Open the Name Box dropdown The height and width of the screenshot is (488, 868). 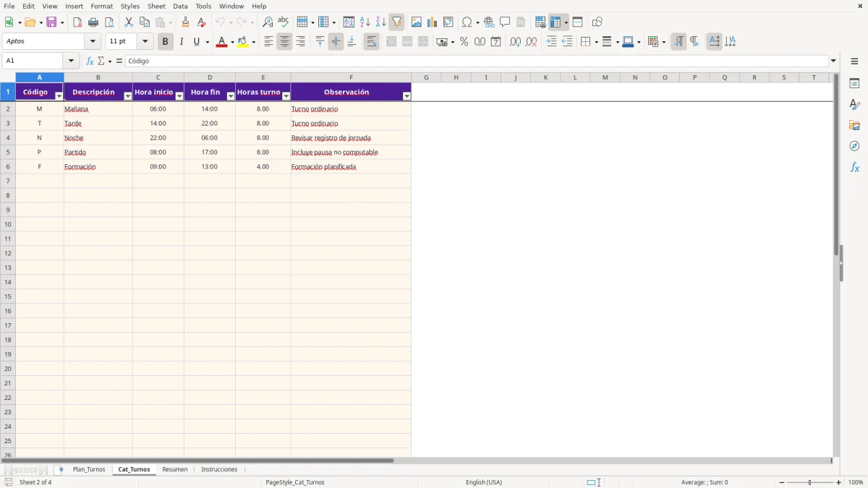click(71, 61)
